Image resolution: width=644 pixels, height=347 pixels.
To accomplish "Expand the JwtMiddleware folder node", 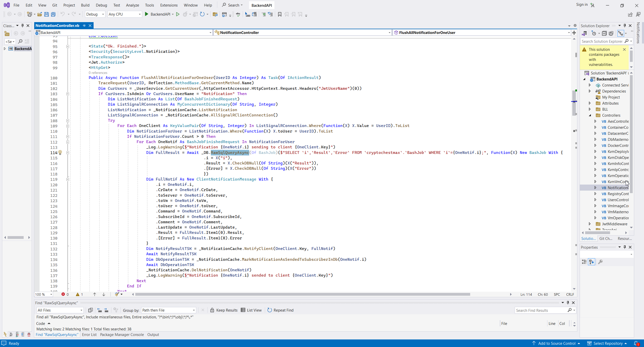I will click(x=590, y=224).
